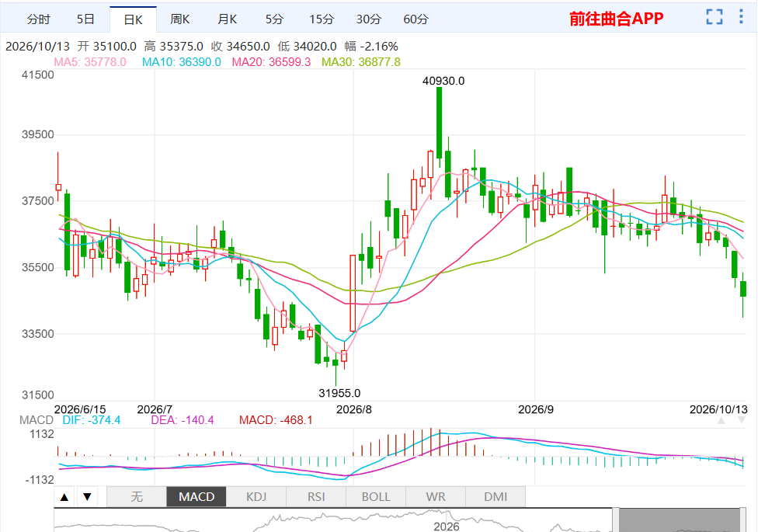758x532 pixels.
Task: Click the 2026 label in overview timeline
Action: point(447,527)
